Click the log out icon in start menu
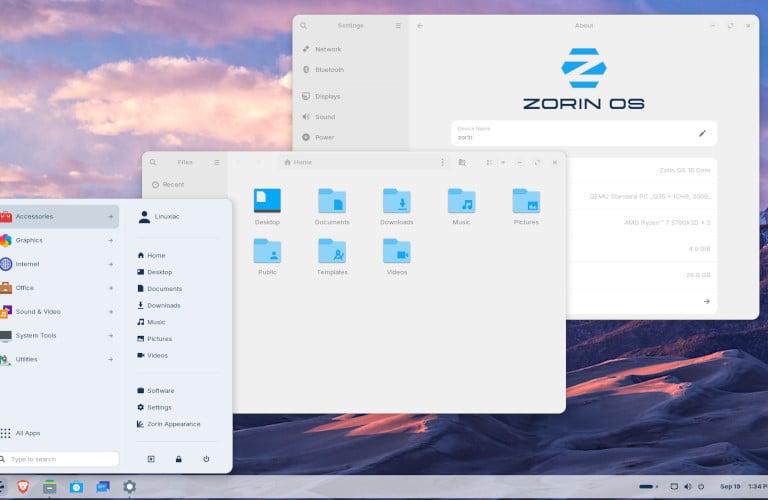768x500 pixels. pos(151,459)
